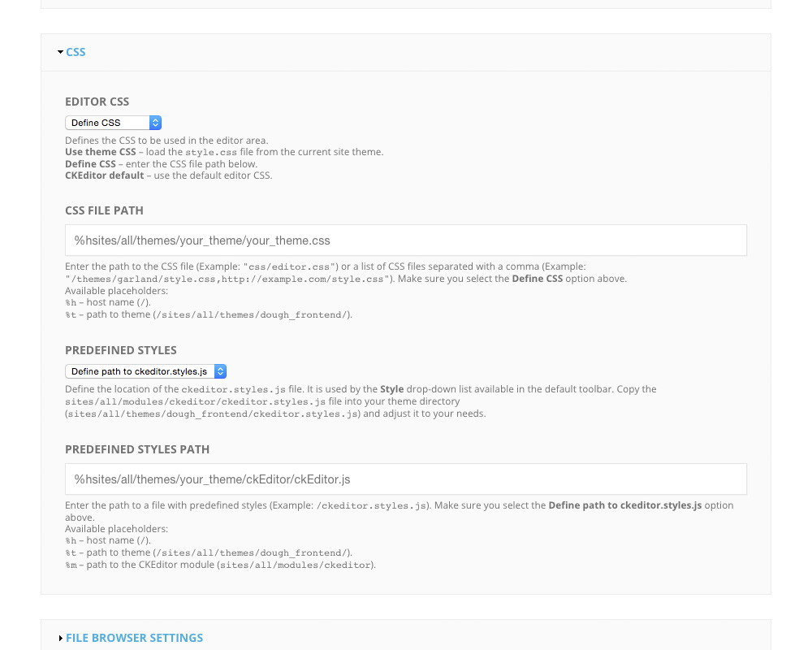Click the CSS FILE PATH field label
This screenshot has width=812, height=650.
click(x=104, y=210)
